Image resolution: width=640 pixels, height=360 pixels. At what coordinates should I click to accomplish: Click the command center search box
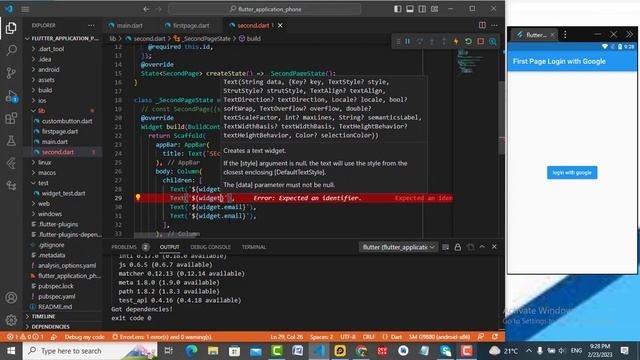[x=265, y=9]
